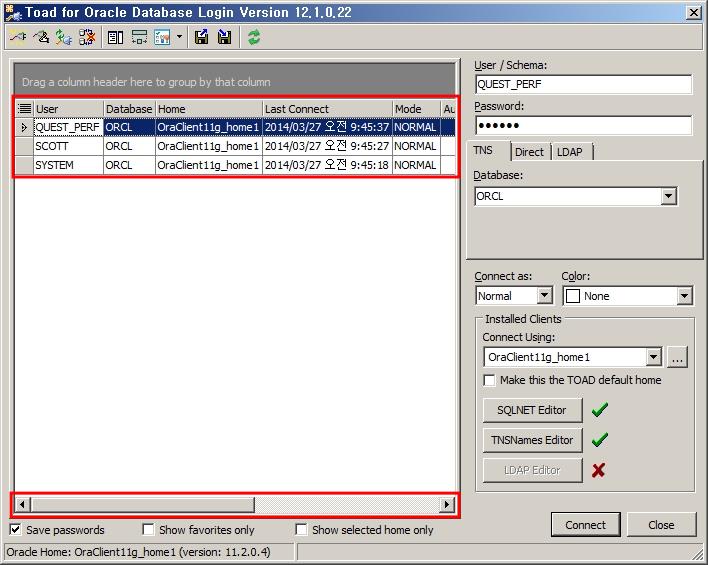Click the two-pane column layout icon
The width and height of the screenshot is (708, 565).
pos(115,37)
